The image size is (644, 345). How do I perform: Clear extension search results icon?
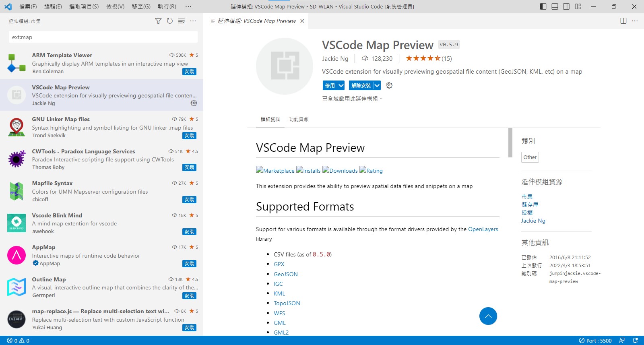[x=182, y=21]
